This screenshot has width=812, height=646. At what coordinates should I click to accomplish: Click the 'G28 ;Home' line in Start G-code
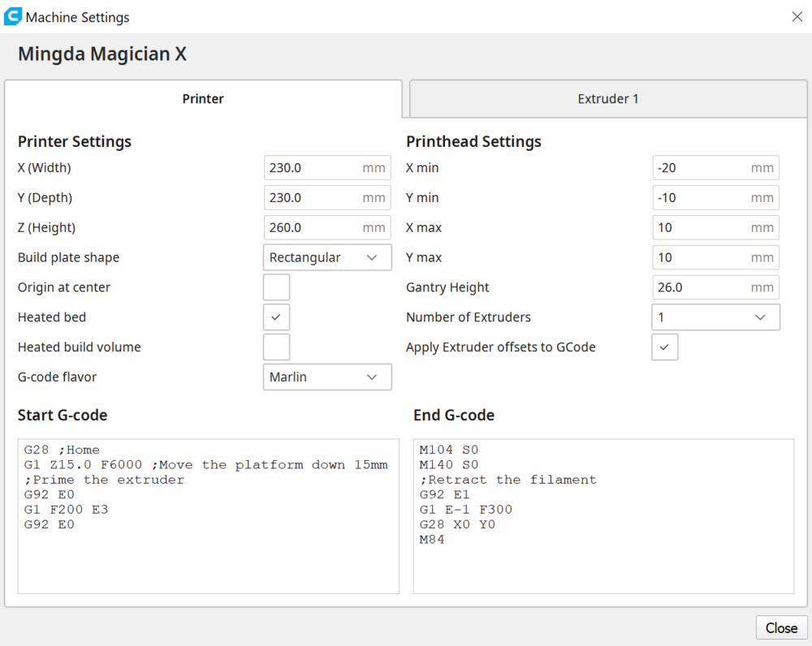(62, 450)
